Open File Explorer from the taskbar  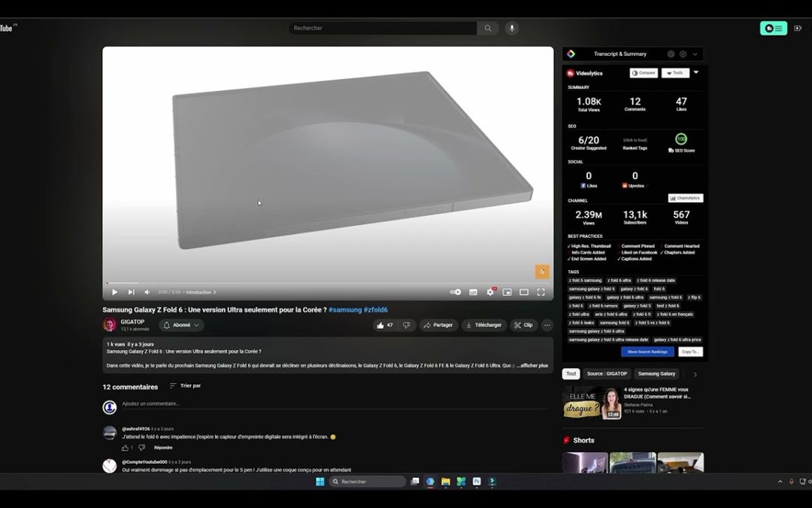pos(445,482)
